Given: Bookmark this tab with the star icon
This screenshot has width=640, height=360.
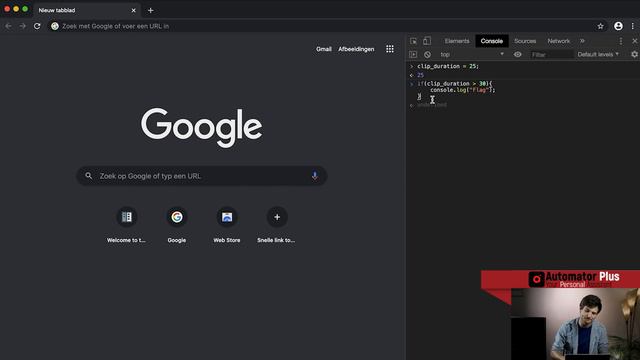Looking at the screenshot, I should 600,26.
